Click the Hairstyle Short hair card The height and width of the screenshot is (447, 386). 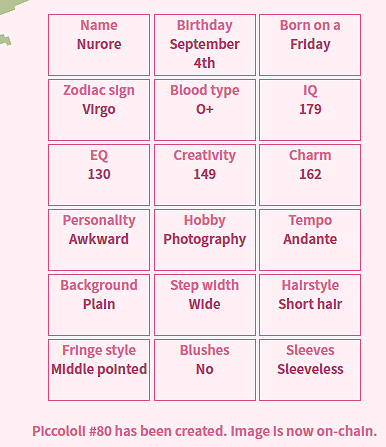point(310,305)
